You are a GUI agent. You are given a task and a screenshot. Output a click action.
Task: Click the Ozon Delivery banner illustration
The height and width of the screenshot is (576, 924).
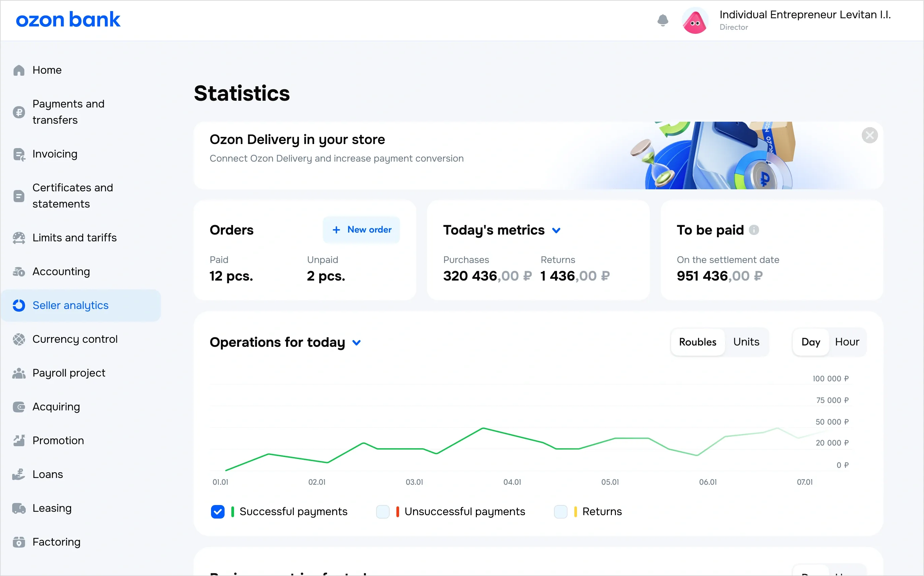click(713, 155)
